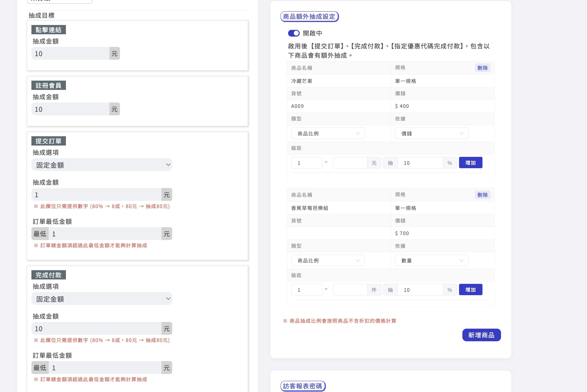Click 冷藏芒果 級距 start value field
587x392 pixels.
pos(307,163)
